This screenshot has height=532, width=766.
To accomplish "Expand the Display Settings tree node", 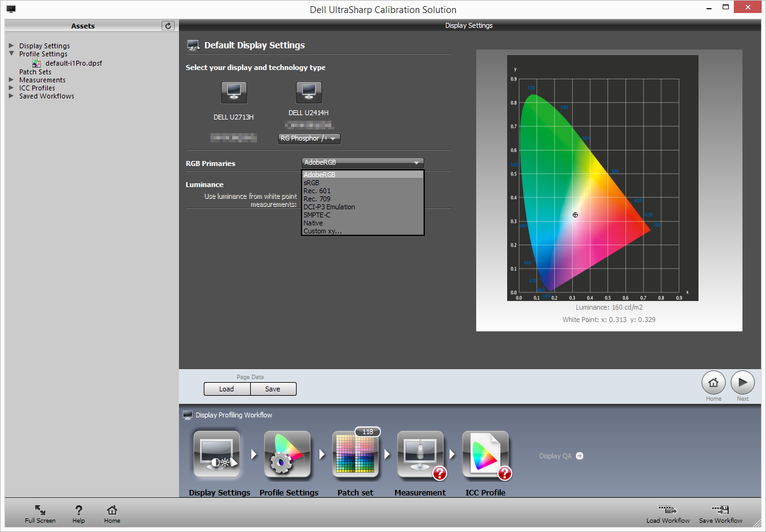I will tap(11, 46).
